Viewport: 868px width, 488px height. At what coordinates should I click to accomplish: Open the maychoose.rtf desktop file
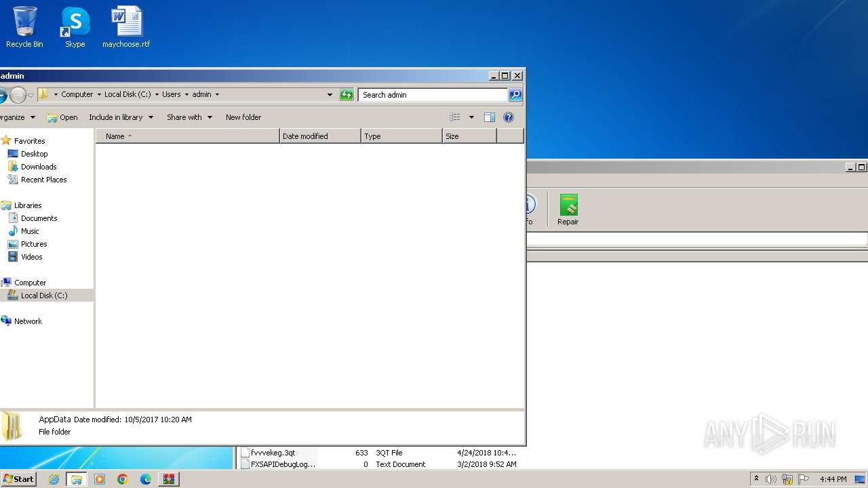pyautogui.click(x=126, y=27)
